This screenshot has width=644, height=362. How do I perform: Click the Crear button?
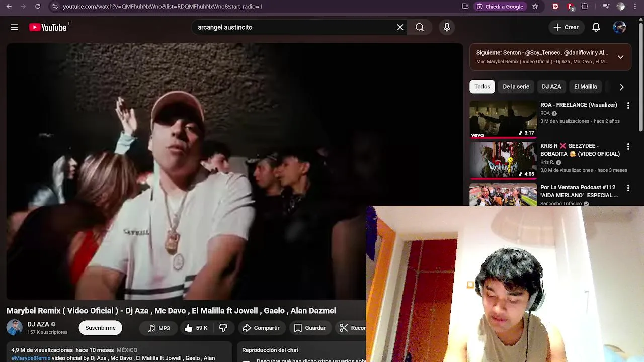pyautogui.click(x=566, y=27)
